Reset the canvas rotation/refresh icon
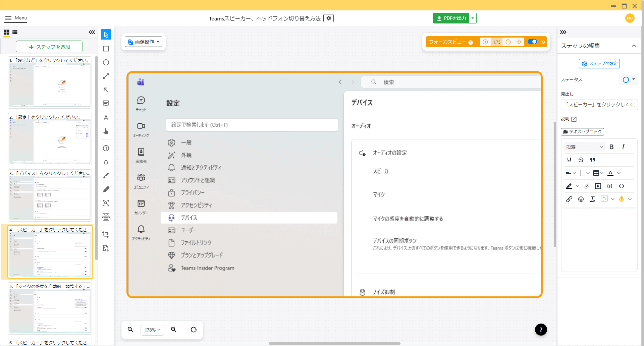The image size is (644, 346). pyautogui.click(x=194, y=330)
